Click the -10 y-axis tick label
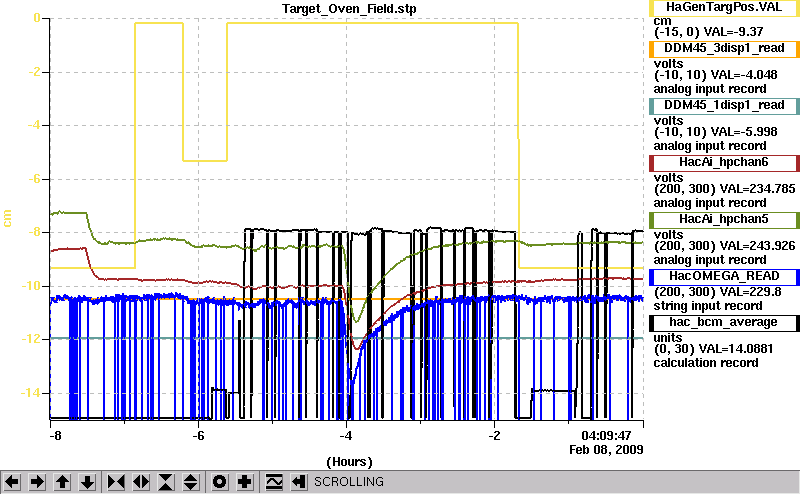The image size is (800, 494). pyautogui.click(x=31, y=286)
